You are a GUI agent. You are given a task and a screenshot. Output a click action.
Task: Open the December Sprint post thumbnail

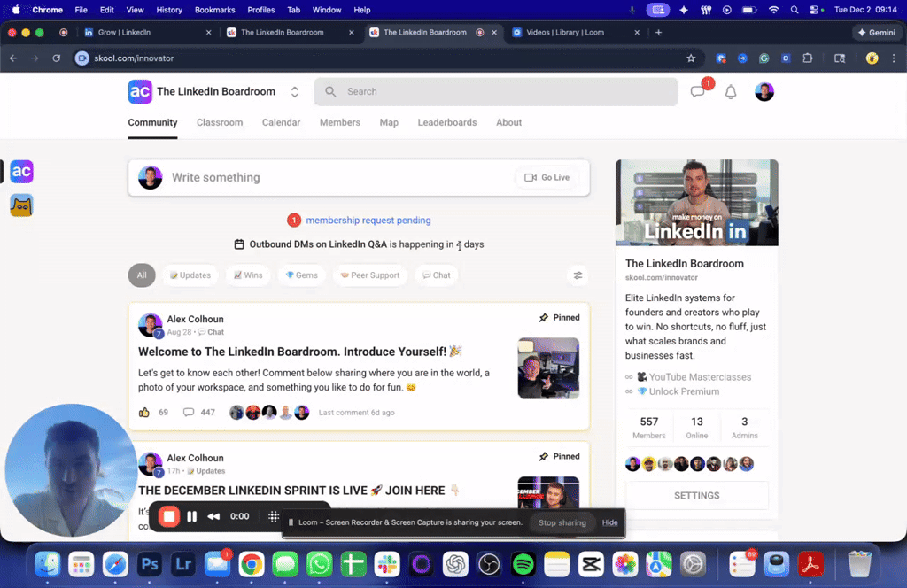548,492
